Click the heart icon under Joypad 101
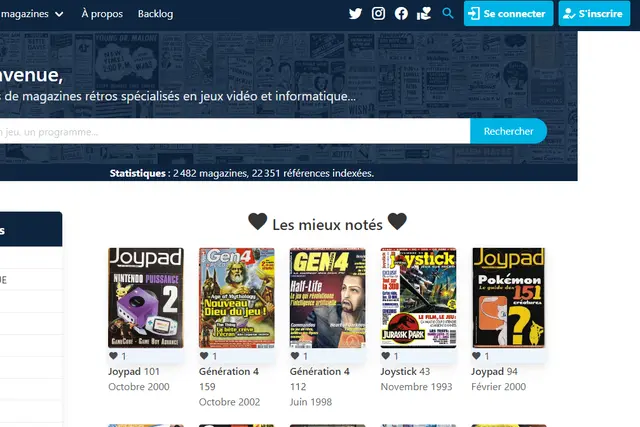This screenshot has width=640, height=427. click(113, 356)
